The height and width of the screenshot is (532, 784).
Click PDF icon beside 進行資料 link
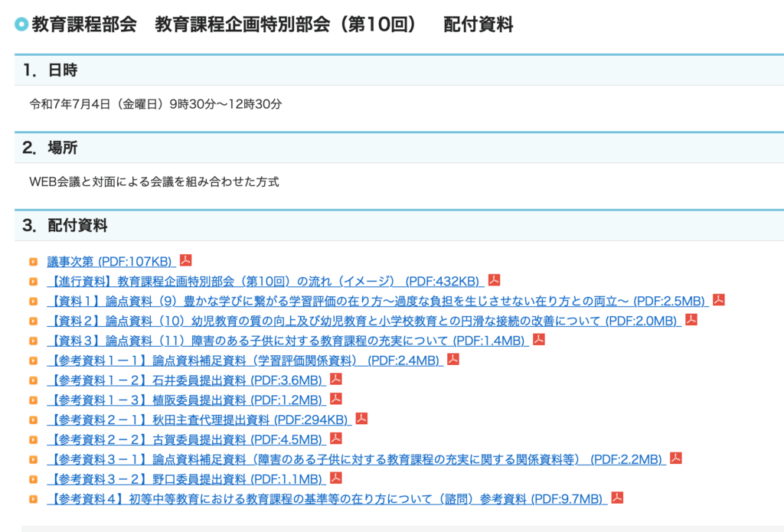pos(495,280)
